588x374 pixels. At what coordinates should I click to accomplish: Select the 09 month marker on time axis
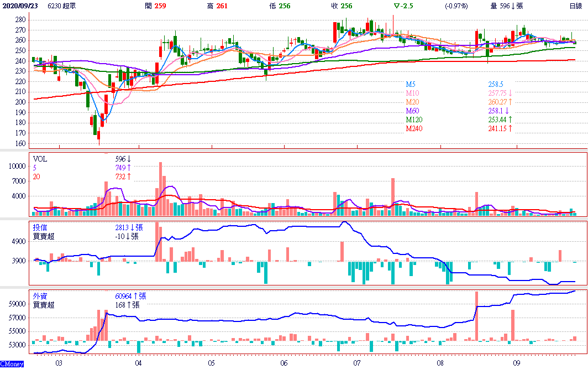click(x=517, y=363)
